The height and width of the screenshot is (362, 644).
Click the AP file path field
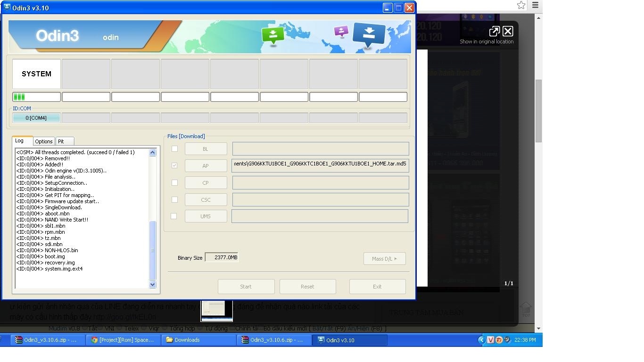pyautogui.click(x=321, y=166)
